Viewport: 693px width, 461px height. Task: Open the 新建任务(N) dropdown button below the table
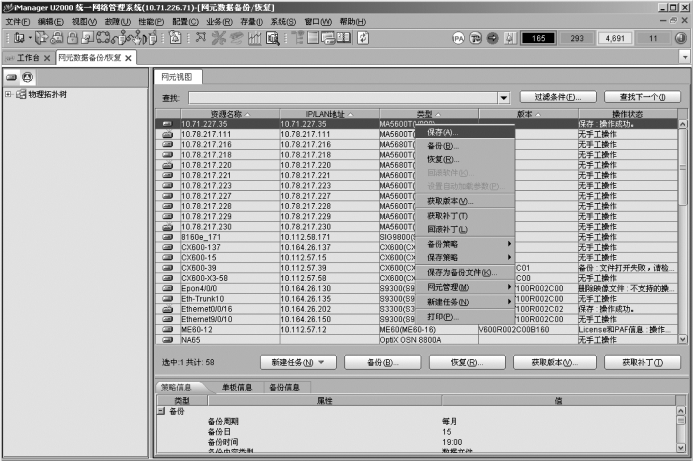click(298, 362)
